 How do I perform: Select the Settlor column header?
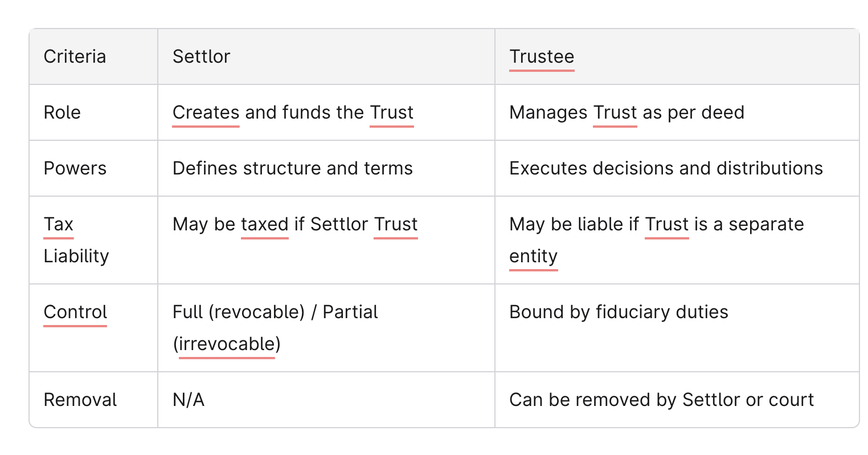(x=201, y=56)
